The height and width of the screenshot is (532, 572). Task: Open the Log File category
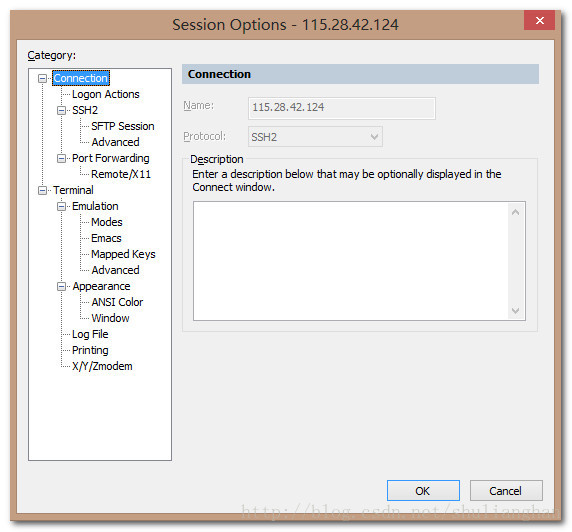click(90, 334)
